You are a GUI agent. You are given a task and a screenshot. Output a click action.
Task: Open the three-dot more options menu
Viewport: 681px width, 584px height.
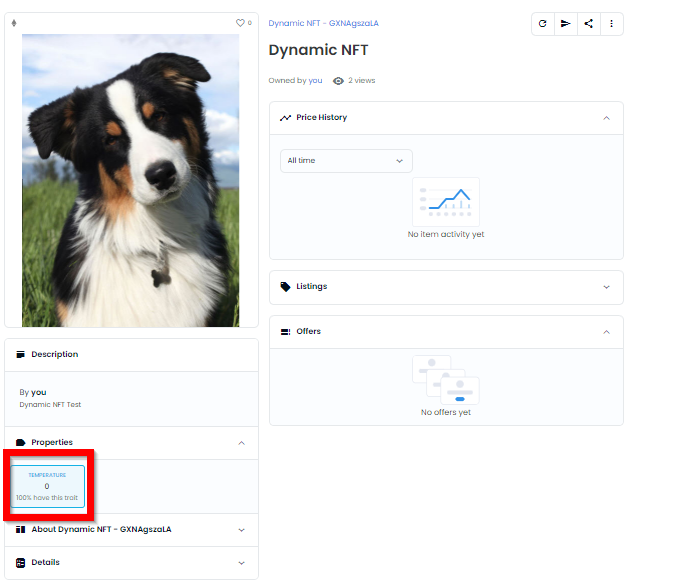(x=612, y=23)
